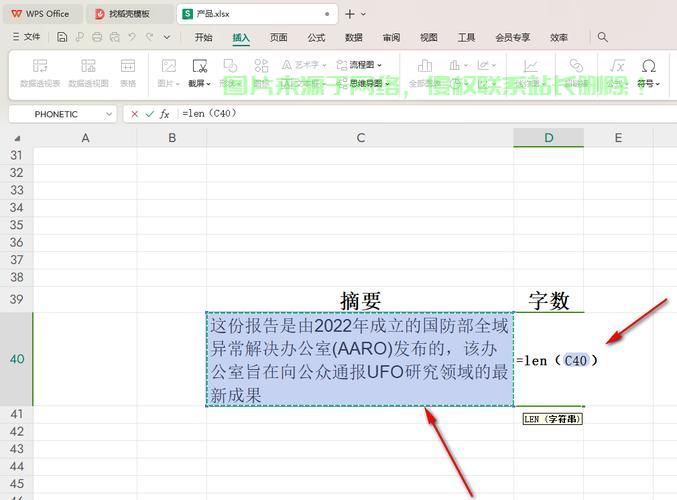Switch to the 数据 (Data) ribbon tab

point(354,37)
